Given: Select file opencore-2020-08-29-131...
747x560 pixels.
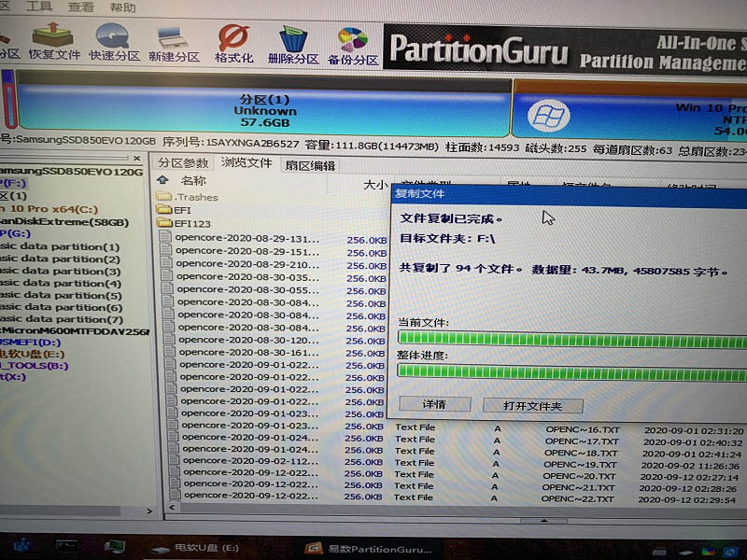Looking at the screenshot, I should (x=247, y=238).
